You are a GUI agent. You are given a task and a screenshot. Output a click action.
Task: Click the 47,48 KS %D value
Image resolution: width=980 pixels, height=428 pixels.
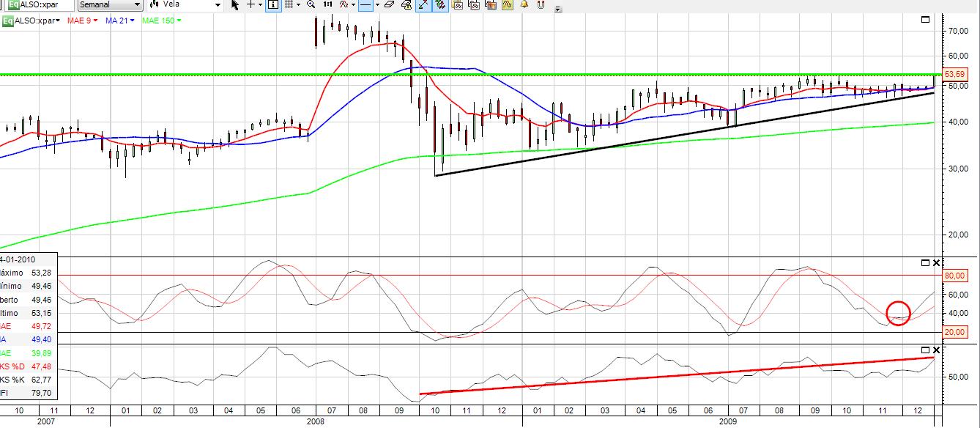pyautogui.click(x=42, y=366)
